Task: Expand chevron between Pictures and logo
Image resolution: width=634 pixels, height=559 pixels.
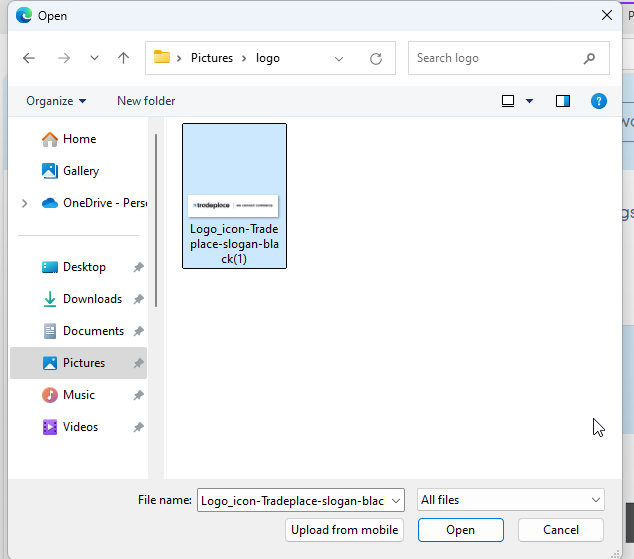Action: [x=244, y=59]
